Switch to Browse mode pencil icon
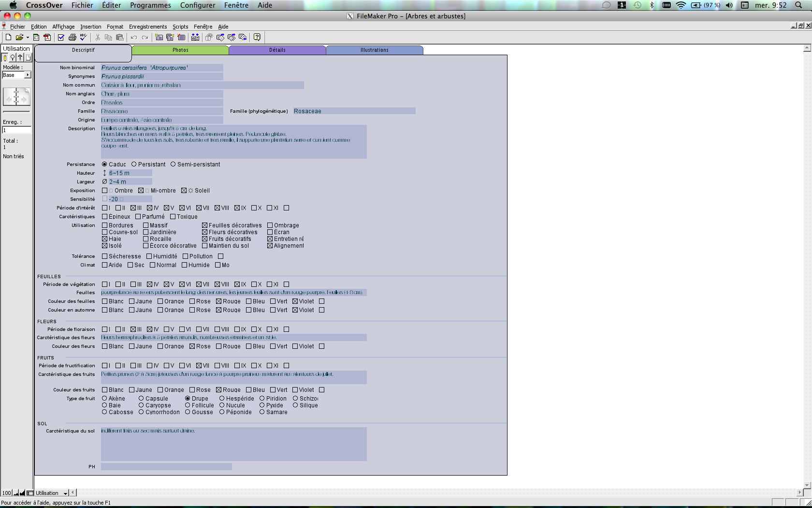Image resolution: width=812 pixels, height=508 pixels. coord(5,58)
